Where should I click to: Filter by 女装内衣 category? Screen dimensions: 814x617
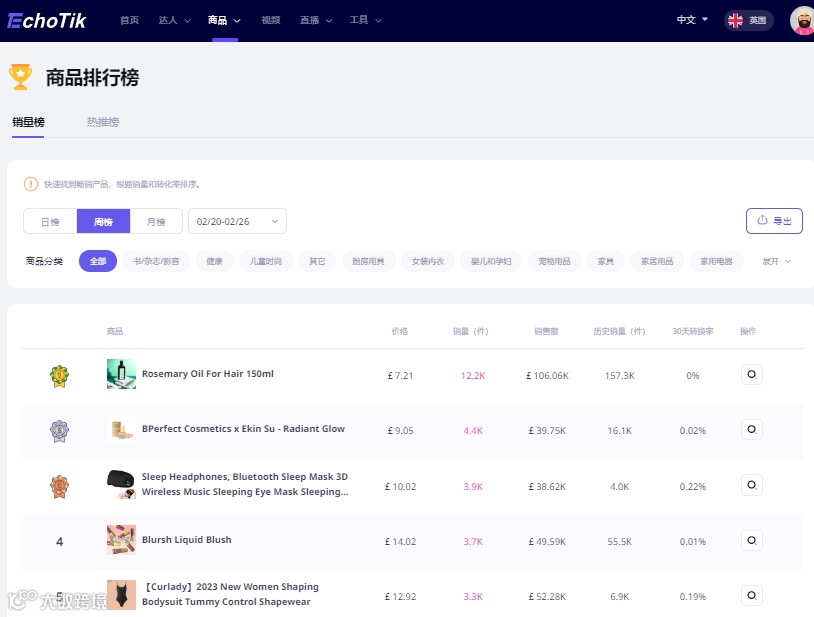pos(428,261)
